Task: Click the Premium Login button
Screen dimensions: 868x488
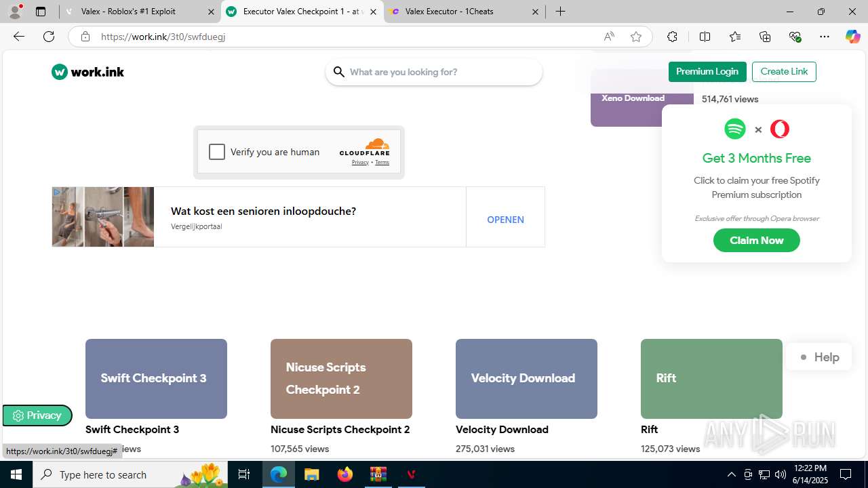Action: (x=707, y=72)
